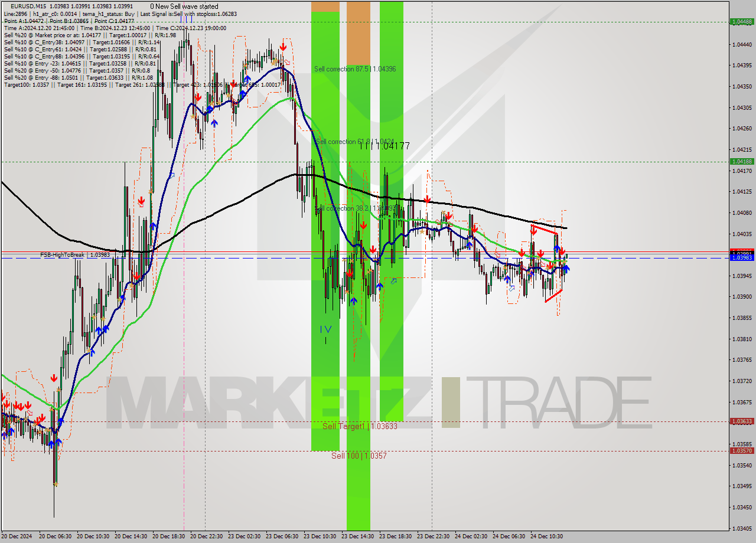Click the 1.04260 price axis value
The image size is (756, 543).
coord(742,128)
